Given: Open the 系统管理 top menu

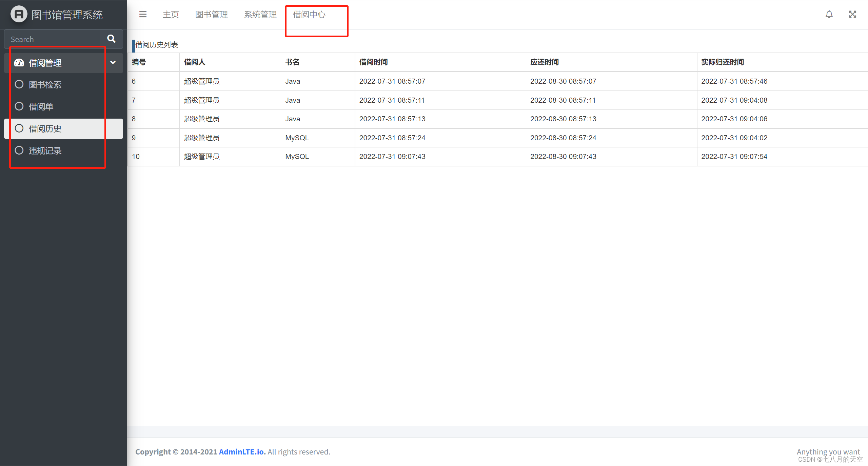Looking at the screenshot, I should coord(260,15).
